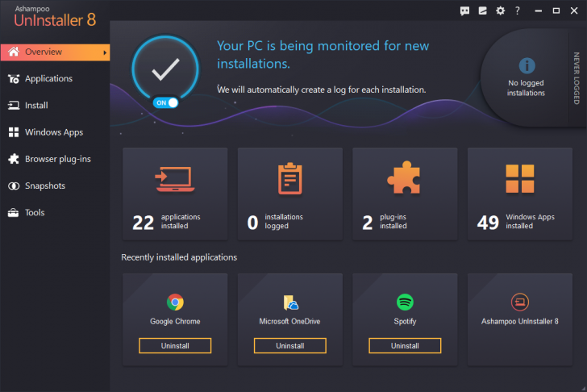Click the puzzle piece icon on plug-ins tile
This screenshot has width=587, height=392.
pos(404,177)
